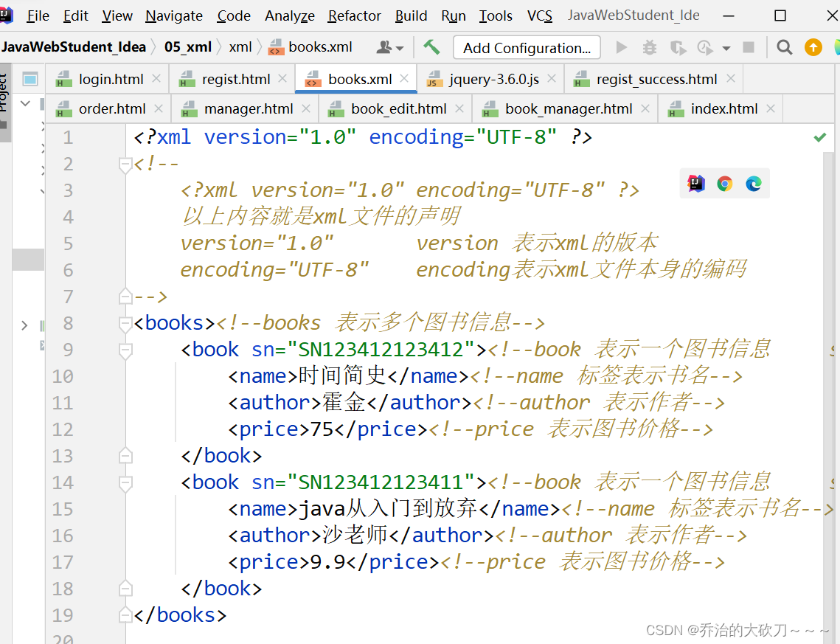Open the Build menu

411,16
